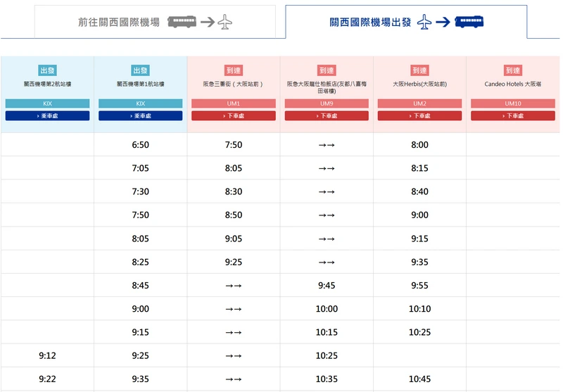Click the 10:45 大阪Herbis arrival time
This screenshot has width=563, height=392.
click(x=419, y=379)
